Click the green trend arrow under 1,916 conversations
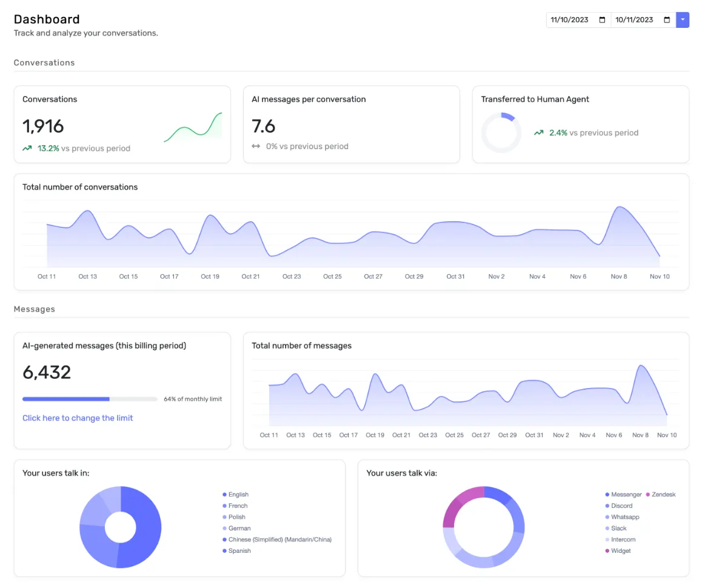The width and height of the screenshot is (702, 588). point(27,148)
